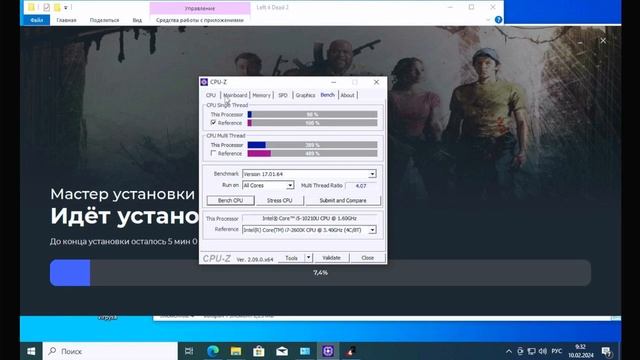Expand the Explorer ribbon chevron
The height and width of the screenshot is (360, 640).
tap(488, 20)
